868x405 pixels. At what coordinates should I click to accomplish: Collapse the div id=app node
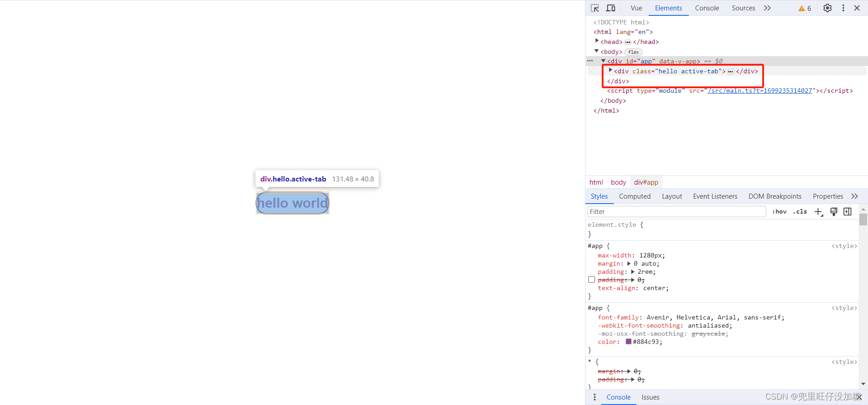point(603,61)
